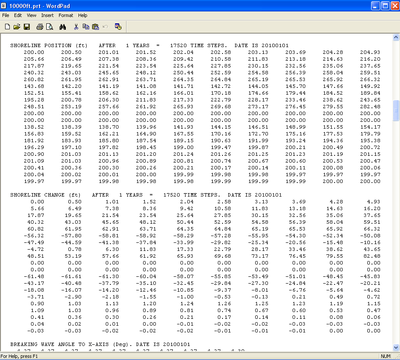Click the vertical scrollbar thumb

[x=396, y=111]
